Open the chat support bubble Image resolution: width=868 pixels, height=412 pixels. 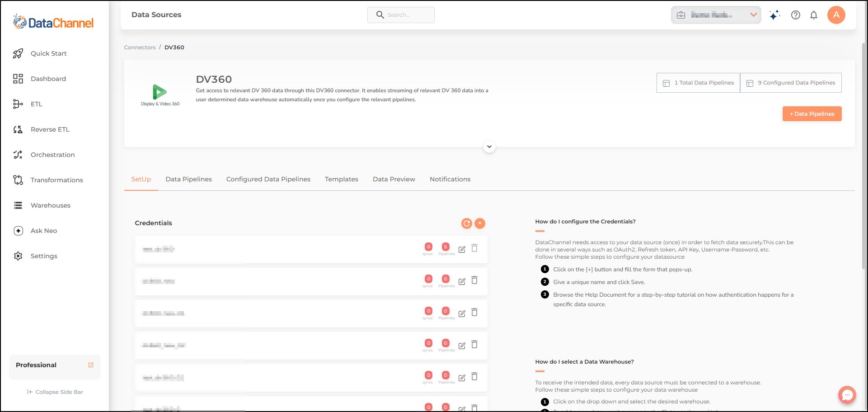tap(847, 395)
